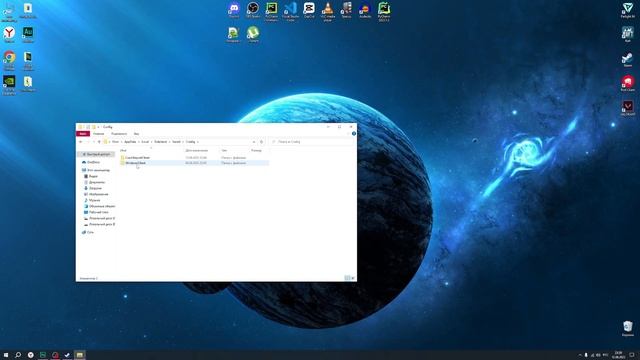Select Быстрый доступ in the navigation pane
The height and width of the screenshot is (360, 640).
coord(96,154)
